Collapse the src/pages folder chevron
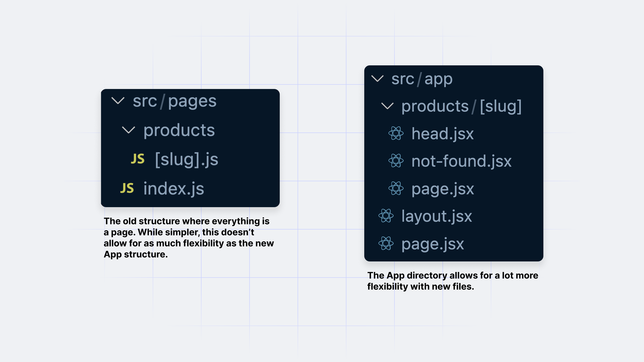Screen dimensions: 644x362 [118, 101]
